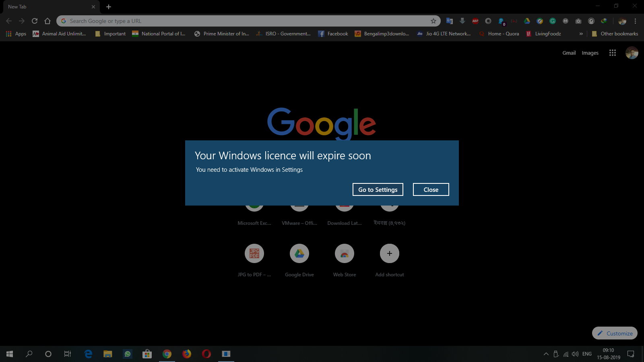644x362 pixels.
Task: Open the Action Center notifications
Action: (631, 354)
